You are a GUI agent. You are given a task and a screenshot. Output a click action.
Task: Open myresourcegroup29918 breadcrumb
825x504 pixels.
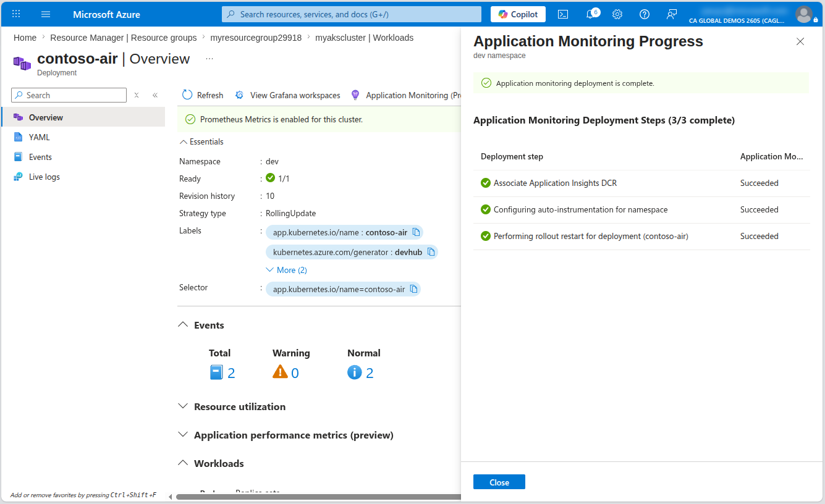256,38
